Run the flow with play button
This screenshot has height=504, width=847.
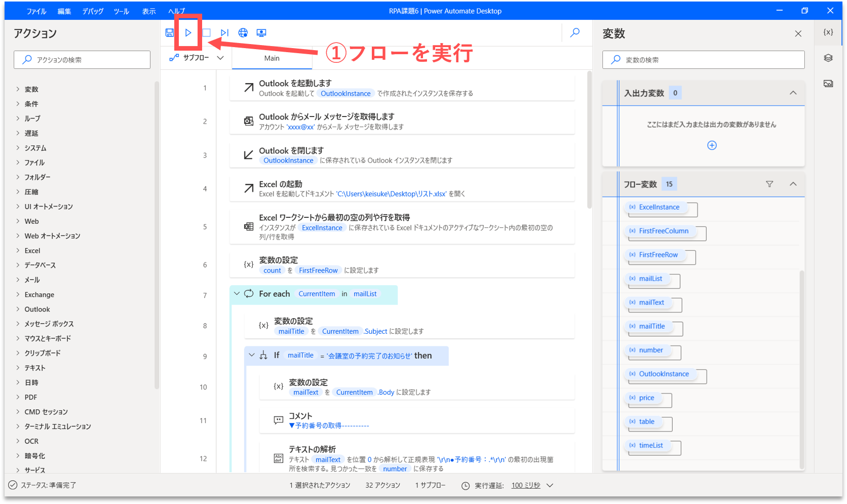pyautogui.click(x=188, y=32)
